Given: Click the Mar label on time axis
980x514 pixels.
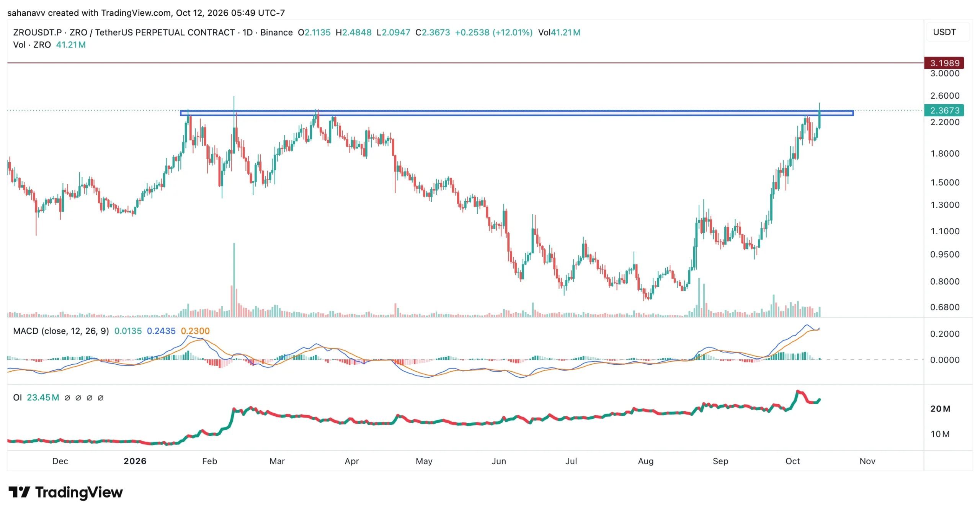Looking at the screenshot, I should tap(277, 461).
